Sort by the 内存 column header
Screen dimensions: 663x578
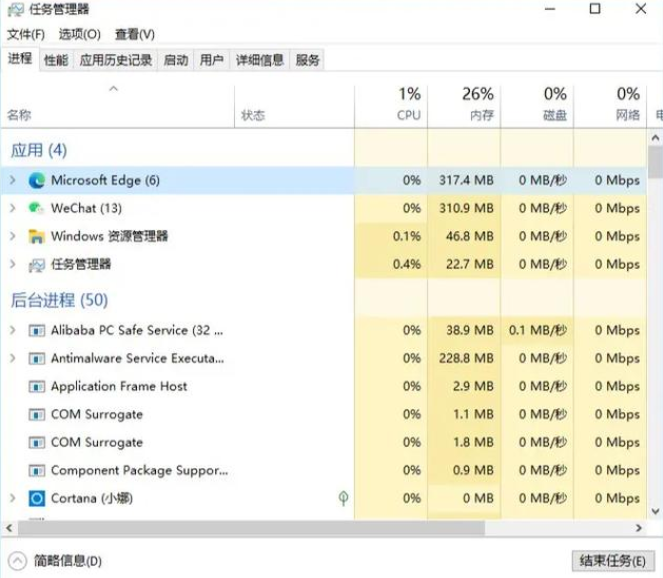click(x=464, y=106)
